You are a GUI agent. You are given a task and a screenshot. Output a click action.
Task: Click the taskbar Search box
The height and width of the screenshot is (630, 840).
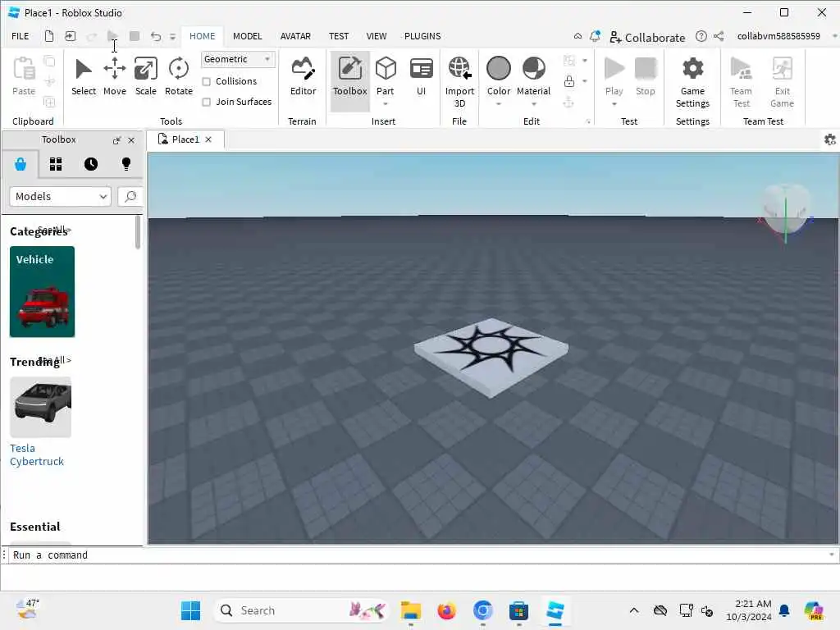[301, 610]
